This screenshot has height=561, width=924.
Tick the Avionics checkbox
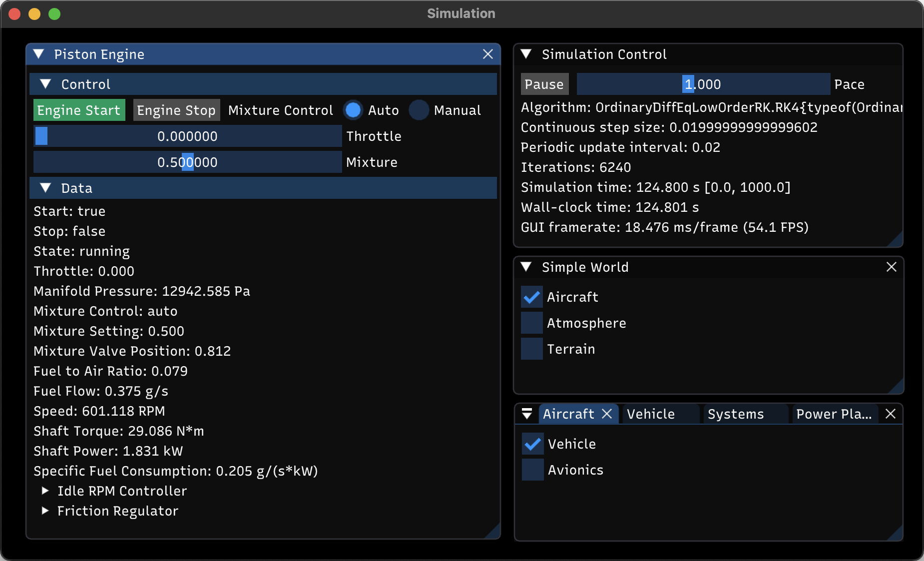532,470
